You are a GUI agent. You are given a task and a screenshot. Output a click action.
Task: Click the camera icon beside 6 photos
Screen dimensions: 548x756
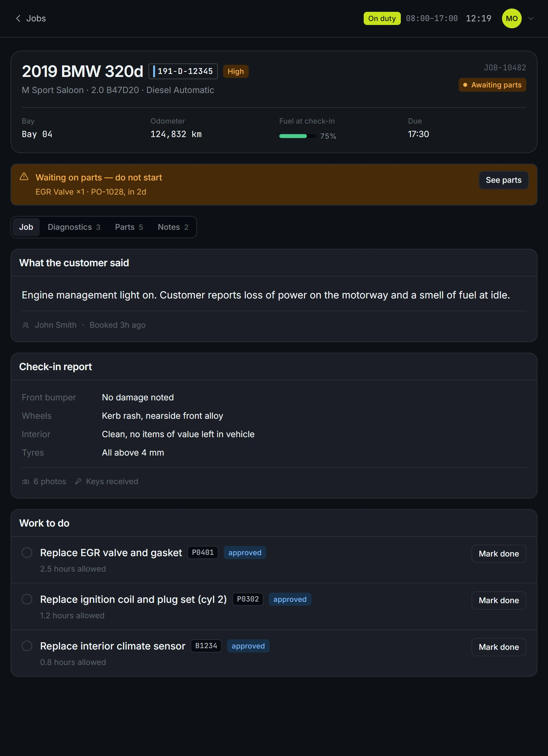pyautogui.click(x=26, y=482)
